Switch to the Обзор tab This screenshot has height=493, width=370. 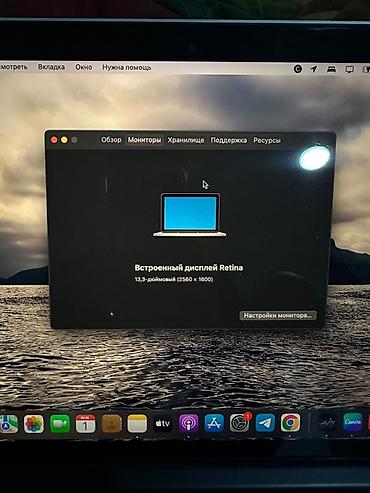[x=111, y=140]
